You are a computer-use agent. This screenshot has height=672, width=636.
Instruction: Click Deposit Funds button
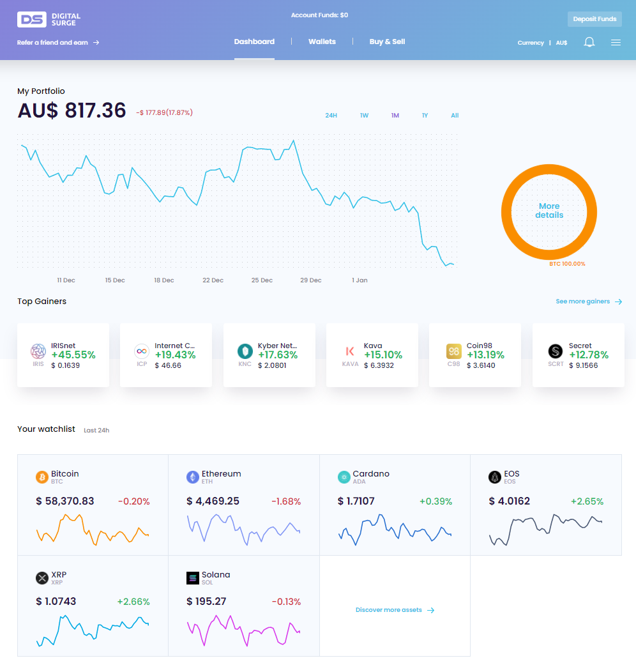pyautogui.click(x=594, y=19)
